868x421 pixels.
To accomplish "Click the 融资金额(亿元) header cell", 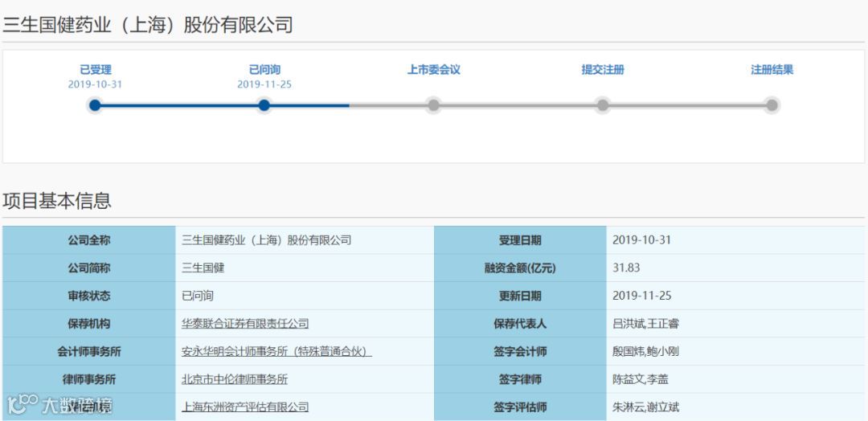I will click(520, 268).
